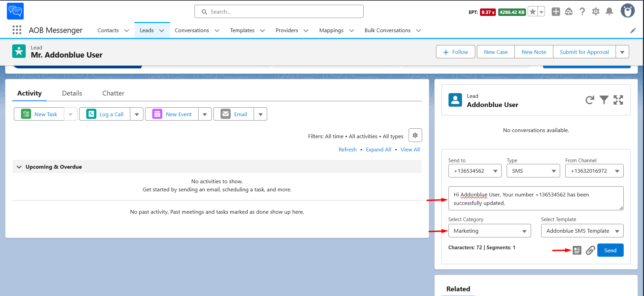Open Select Category Marketing dropdown

[489, 231]
